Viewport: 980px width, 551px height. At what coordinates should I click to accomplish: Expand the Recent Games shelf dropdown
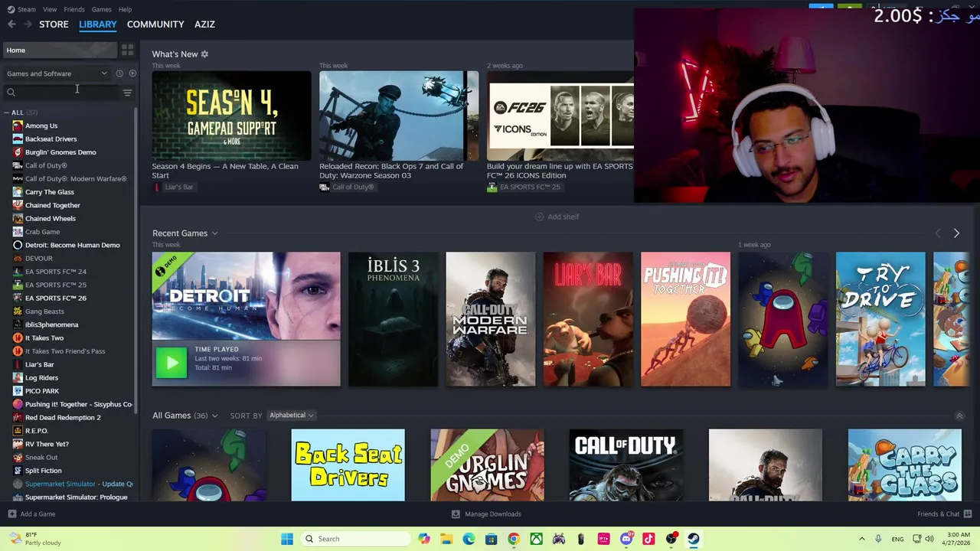click(x=215, y=233)
